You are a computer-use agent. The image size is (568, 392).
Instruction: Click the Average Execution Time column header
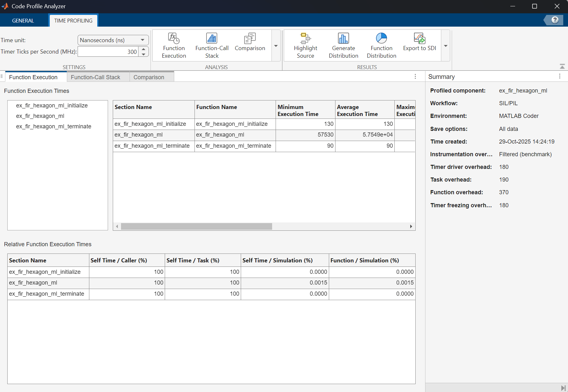tap(365, 110)
